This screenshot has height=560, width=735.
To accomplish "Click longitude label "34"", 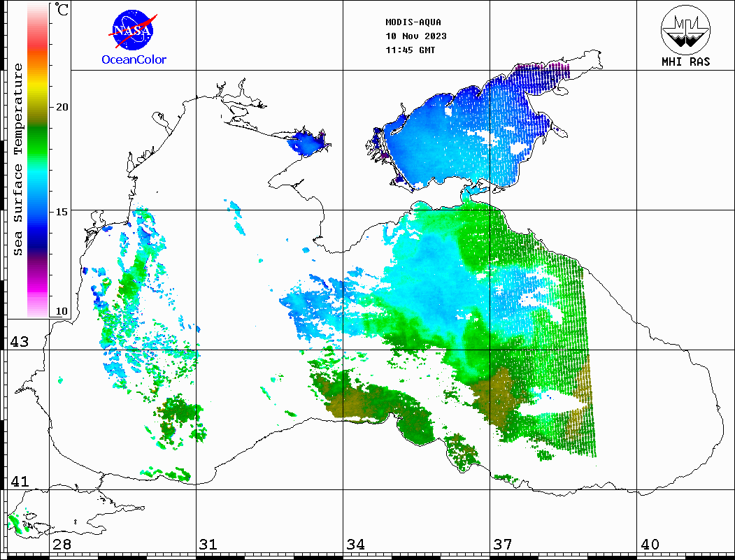I will pos(355,544).
